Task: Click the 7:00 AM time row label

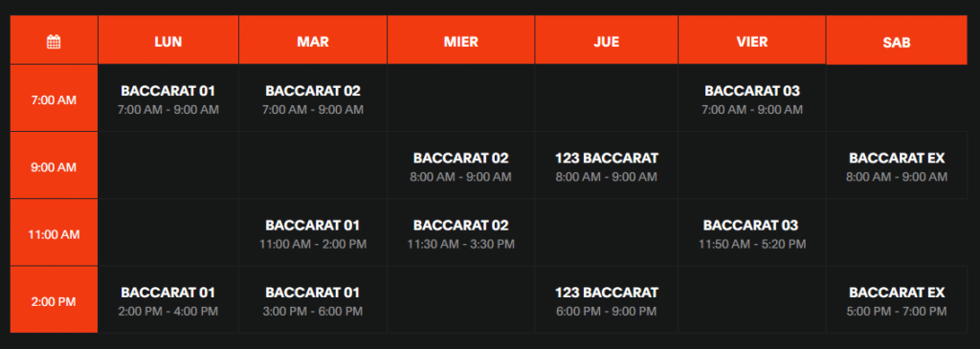Action: tap(54, 98)
